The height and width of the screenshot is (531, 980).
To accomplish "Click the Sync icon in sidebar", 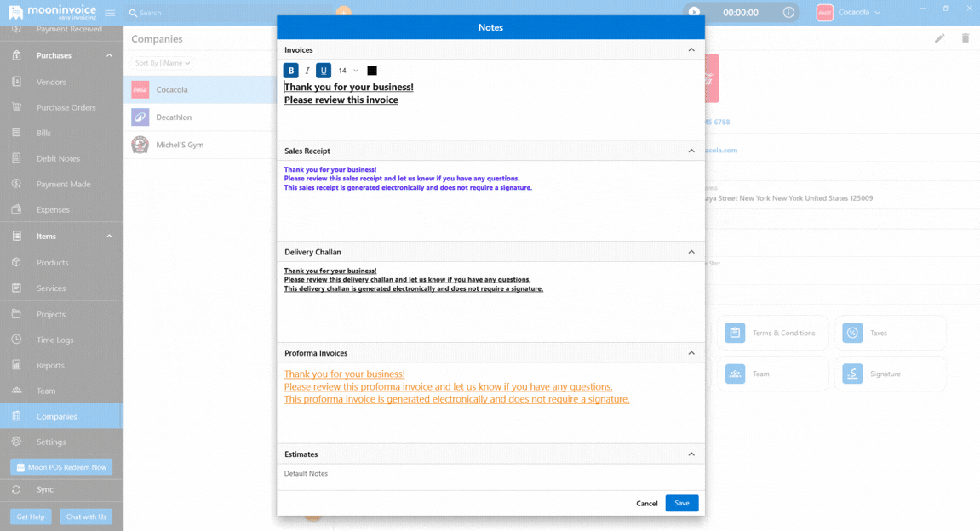I will [x=16, y=489].
